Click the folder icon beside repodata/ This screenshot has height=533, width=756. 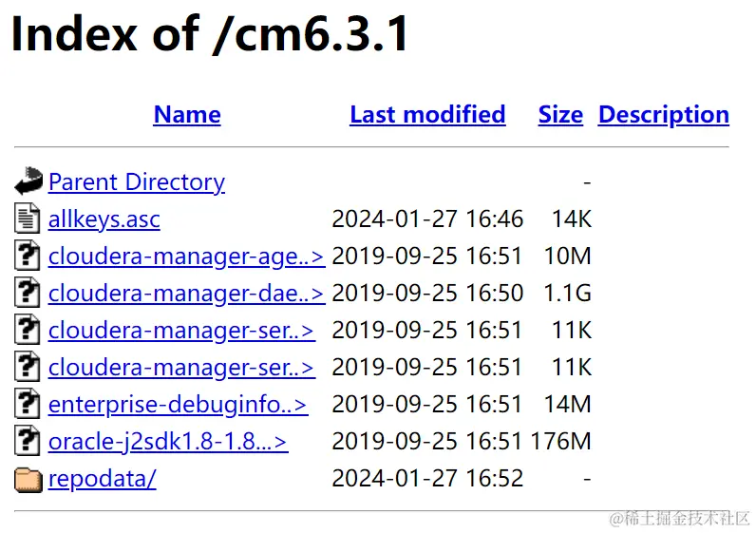tap(28, 480)
